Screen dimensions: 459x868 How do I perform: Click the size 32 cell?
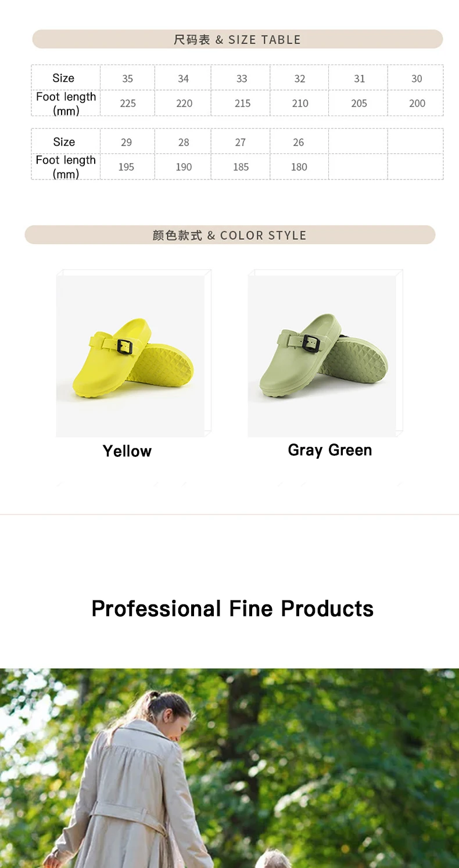point(300,78)
